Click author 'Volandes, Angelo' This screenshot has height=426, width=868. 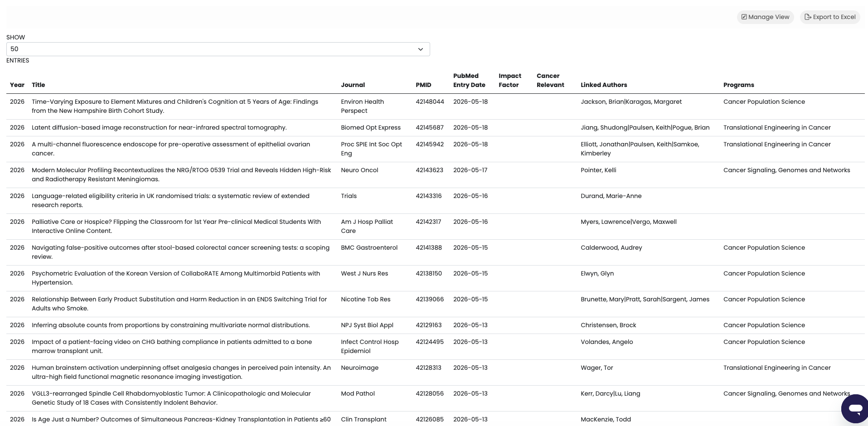(606, 342)
